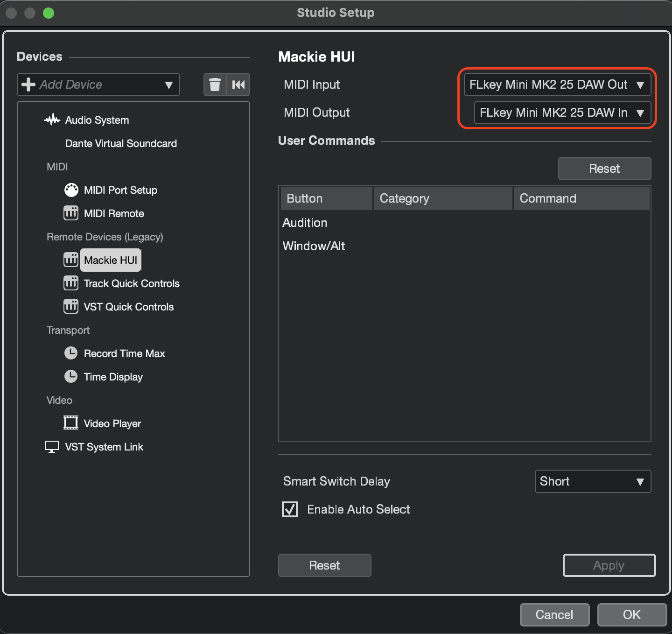Select VST Quick Controls device
Screen dimensions: 672x634
tap(129, 307)
